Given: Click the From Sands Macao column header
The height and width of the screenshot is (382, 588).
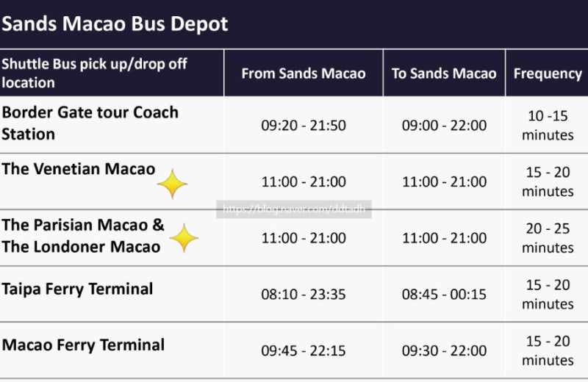Looking at the screenshot, I should coord(304,73).
